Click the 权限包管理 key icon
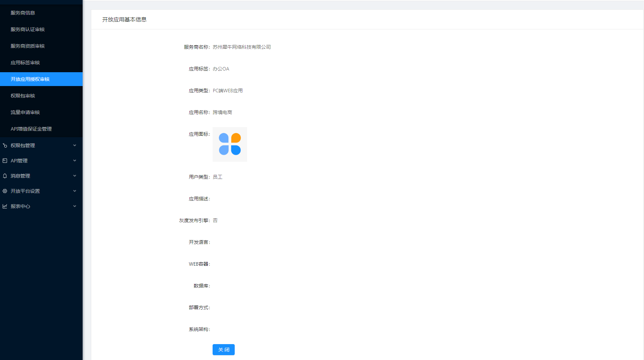Screen dimensions: 644x360 (5, 145)
